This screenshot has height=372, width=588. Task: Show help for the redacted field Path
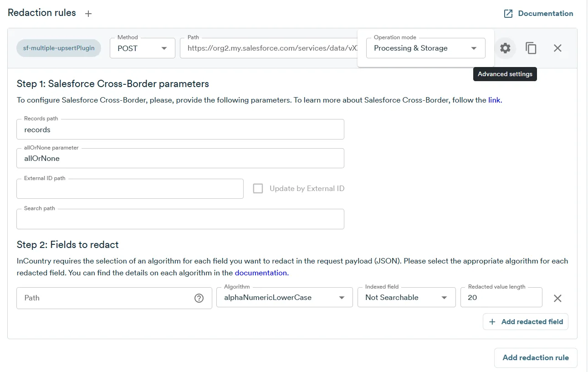(199, 298)
